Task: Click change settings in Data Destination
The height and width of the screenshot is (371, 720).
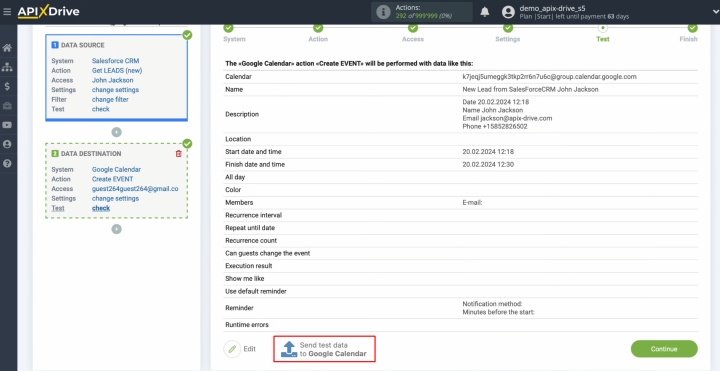Action: coord(115,198)
